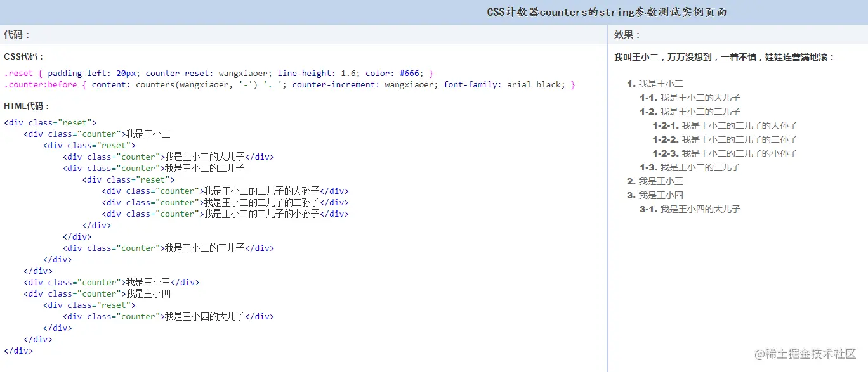Screen dimensions: 868x372
Task: Click the 'HTML代码：' heading
Action: [27, 106]
